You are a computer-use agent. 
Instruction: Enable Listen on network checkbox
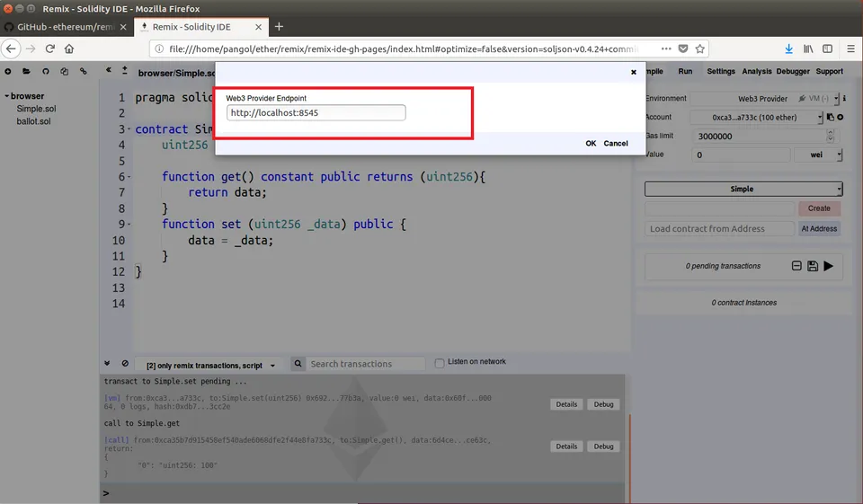tap(440, 363)
